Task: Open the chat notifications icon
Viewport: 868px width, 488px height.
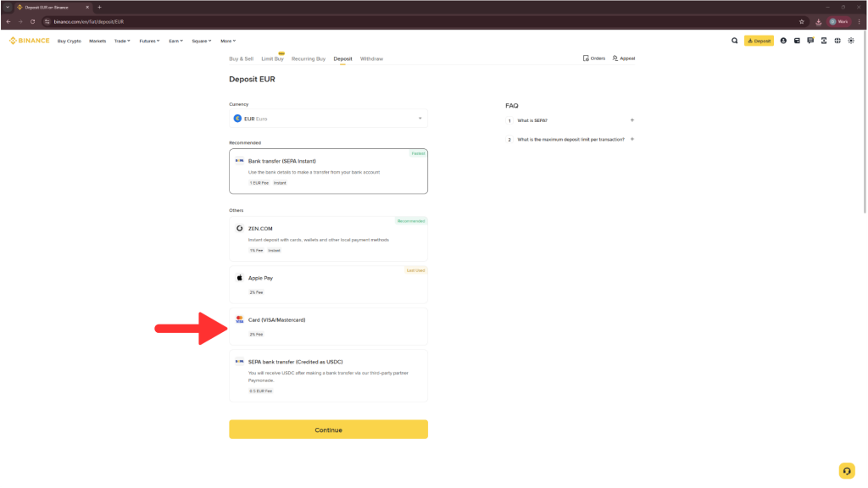Action: [810, 41]
